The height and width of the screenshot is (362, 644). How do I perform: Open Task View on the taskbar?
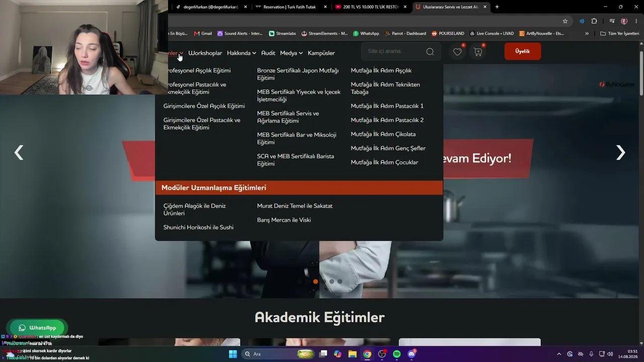coord(324,354)
